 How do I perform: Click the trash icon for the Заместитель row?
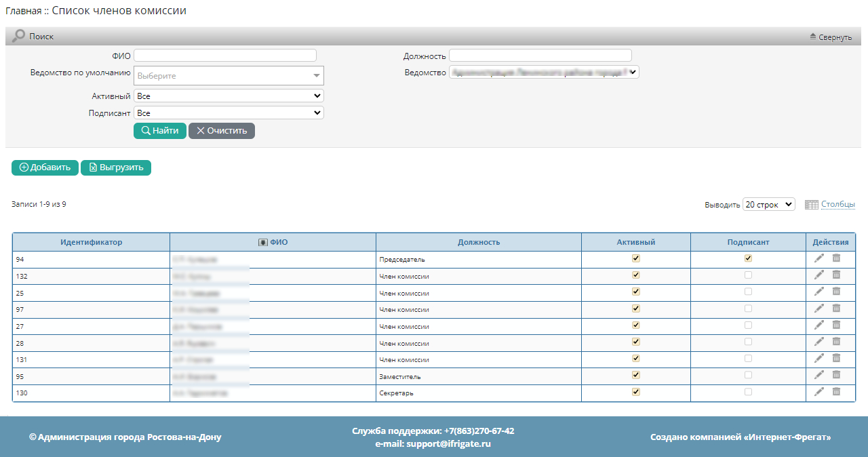click(836, 375)
